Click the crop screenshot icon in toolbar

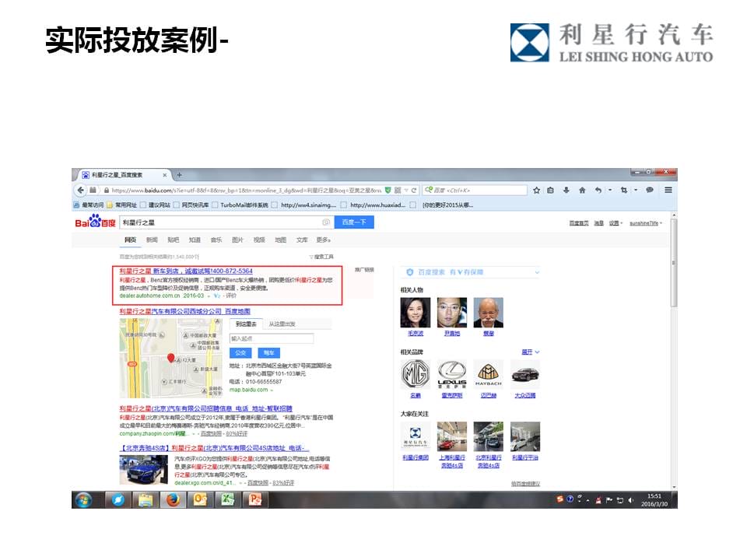(x=623, y=190)
